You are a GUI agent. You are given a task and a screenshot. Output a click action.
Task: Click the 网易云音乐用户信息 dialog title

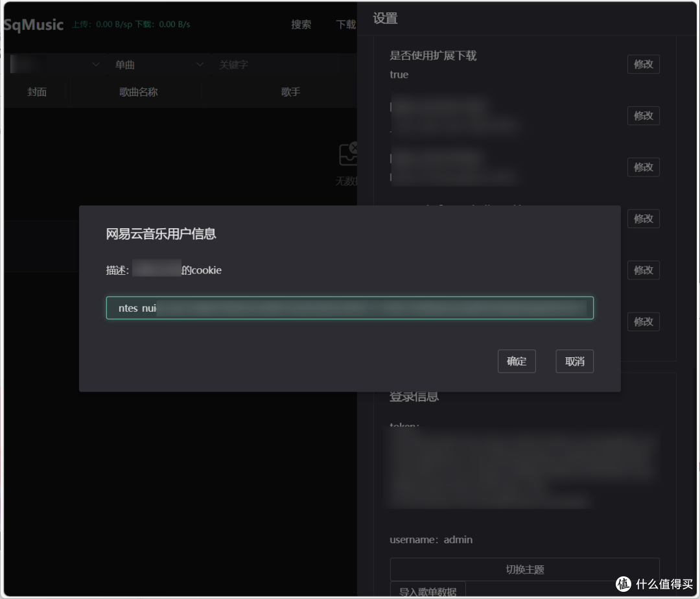pos(161,233)
